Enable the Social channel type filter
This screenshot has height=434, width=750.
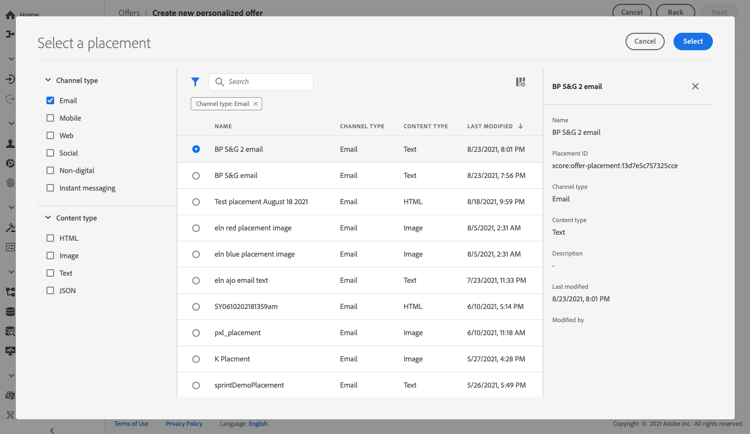click(50, 153)
